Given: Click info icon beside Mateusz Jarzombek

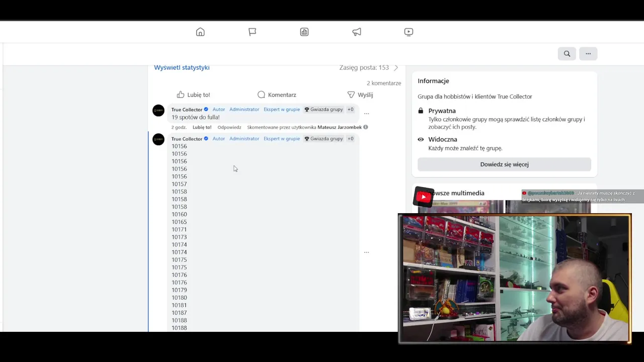Looking at the screenshot, I should (366, 127).
